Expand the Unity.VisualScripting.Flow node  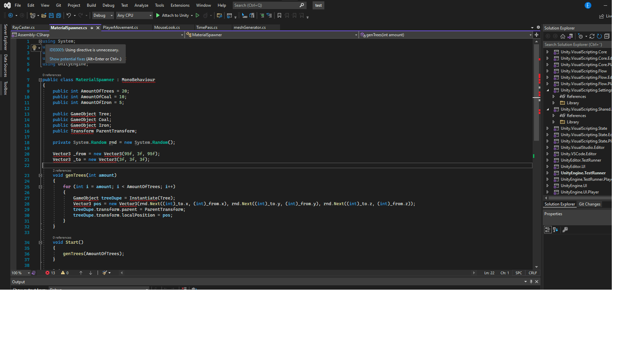pos(548,71)
